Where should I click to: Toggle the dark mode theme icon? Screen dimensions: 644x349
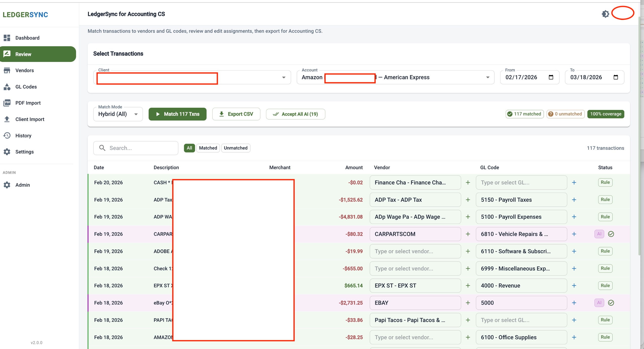click(605, 14)
